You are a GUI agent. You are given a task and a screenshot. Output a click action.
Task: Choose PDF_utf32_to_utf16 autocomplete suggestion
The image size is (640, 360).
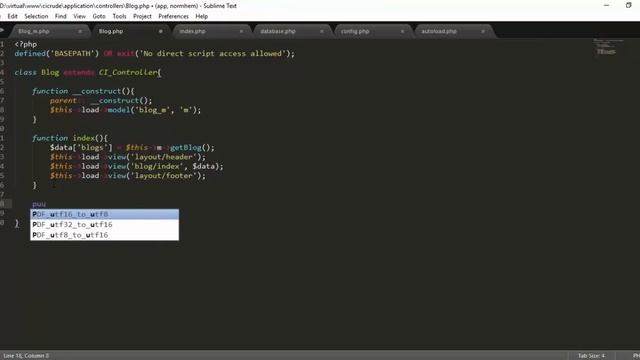coord(104,224)
